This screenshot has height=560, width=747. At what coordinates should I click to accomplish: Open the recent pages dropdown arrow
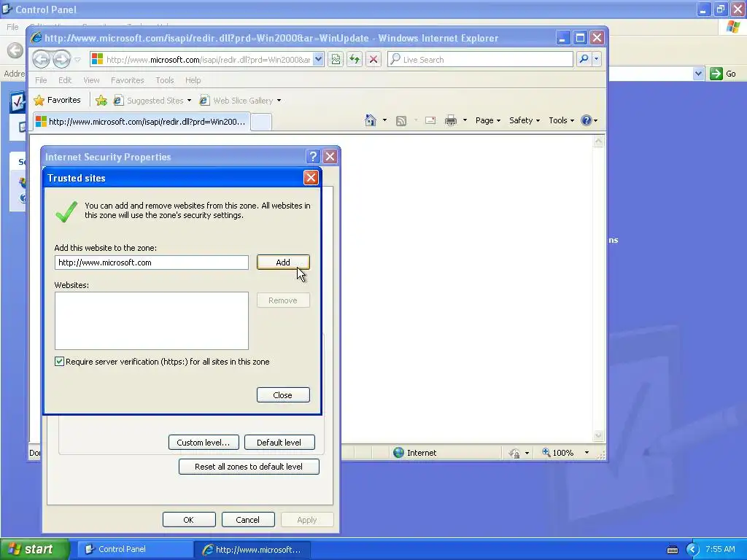pos(77,60)
